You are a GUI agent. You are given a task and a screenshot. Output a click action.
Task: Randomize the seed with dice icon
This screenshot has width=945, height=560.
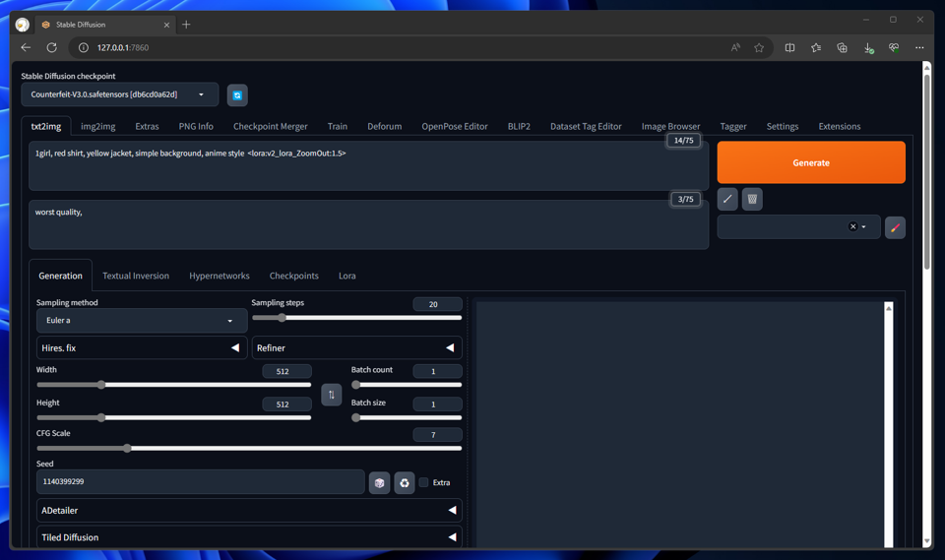pos(379,483)
